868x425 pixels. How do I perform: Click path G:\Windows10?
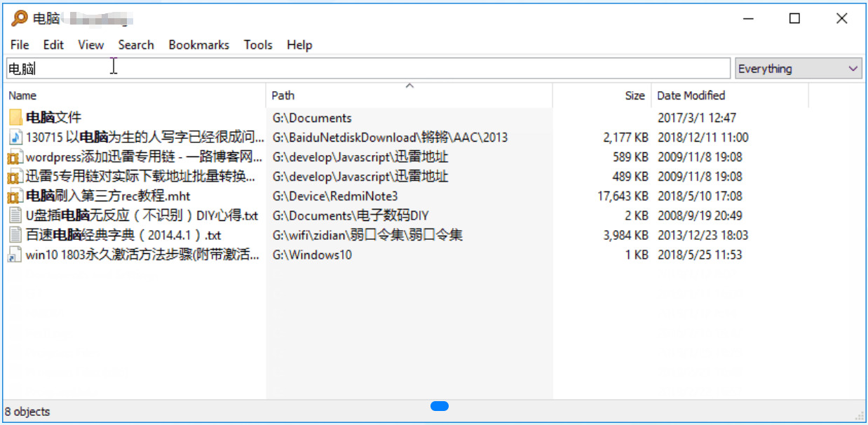point(312,255)
